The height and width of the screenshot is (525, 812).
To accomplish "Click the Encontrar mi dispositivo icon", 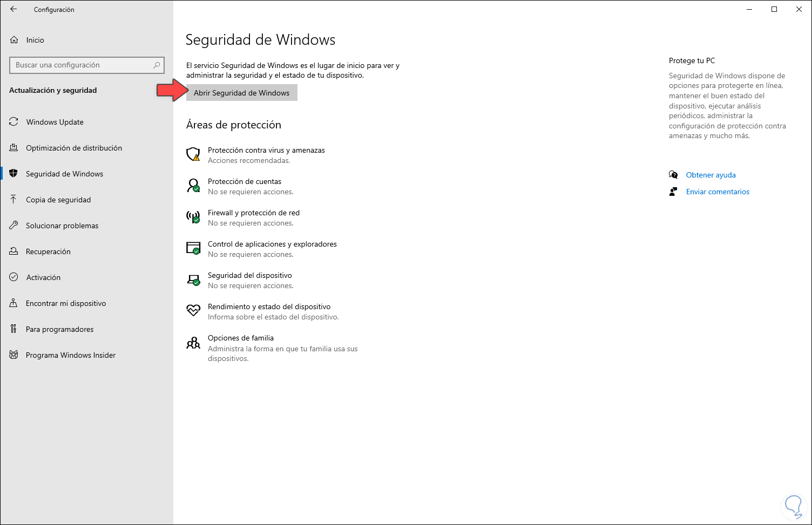I will 14,303.
